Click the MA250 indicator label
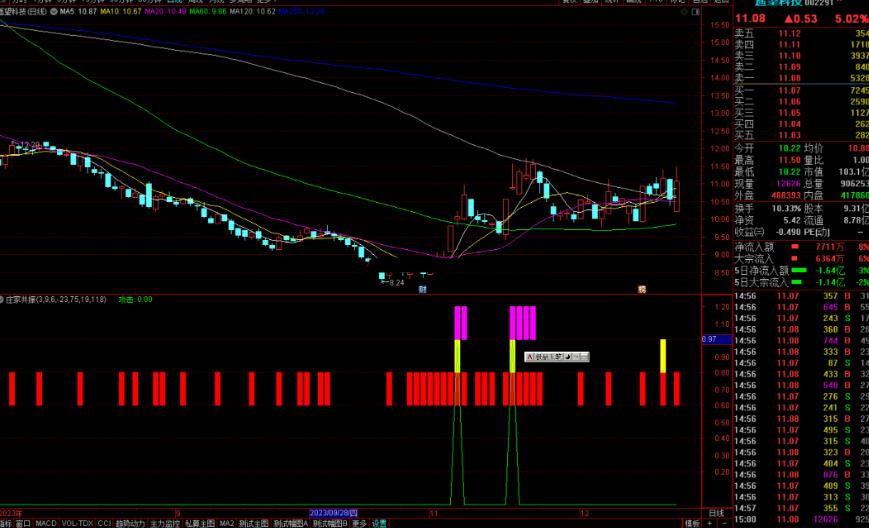 pyautogui.click(x=301, y=11)
